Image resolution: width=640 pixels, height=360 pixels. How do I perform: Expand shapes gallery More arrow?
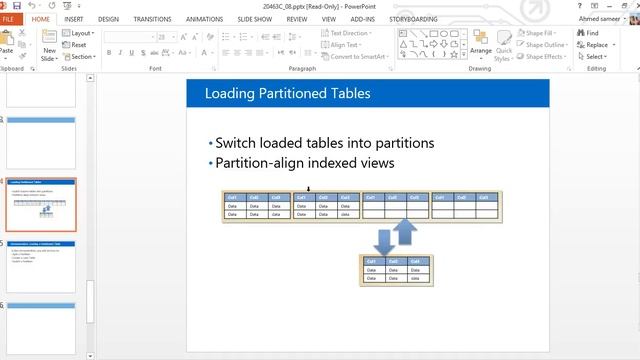tap(464, 54)
